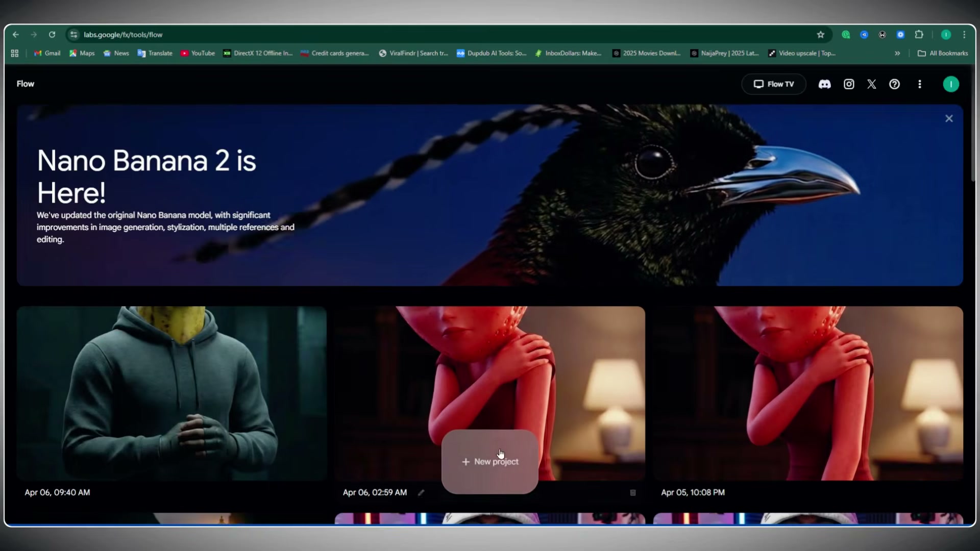The width and height of the screenshot is (980, 551).
Task: Reload the Flow page
Action: pos(52,35)
